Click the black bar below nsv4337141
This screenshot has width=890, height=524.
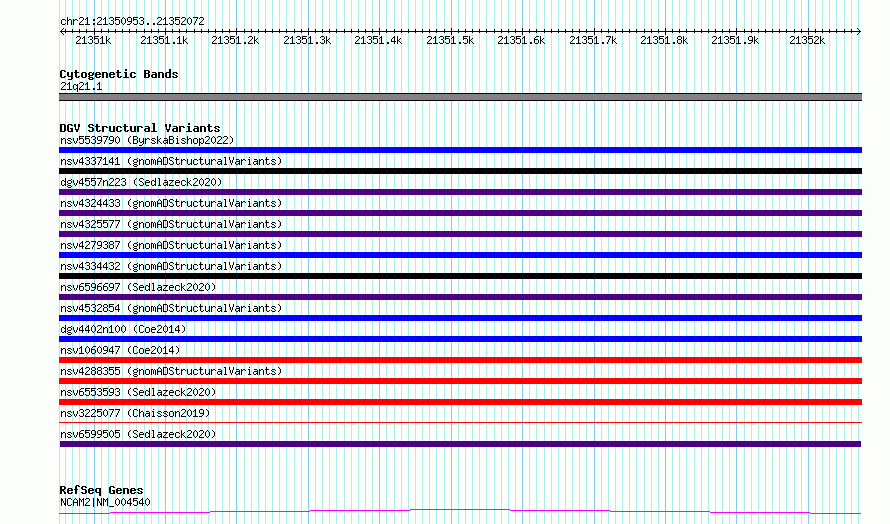[460, 171]
